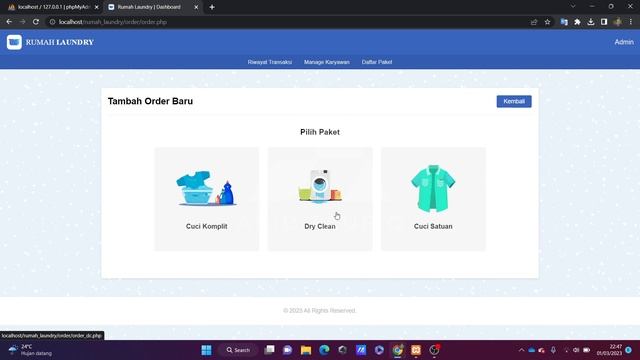Select the Cuci Komplit package card
This screenshot has width=640, height=360.
(x=207, y=199)
